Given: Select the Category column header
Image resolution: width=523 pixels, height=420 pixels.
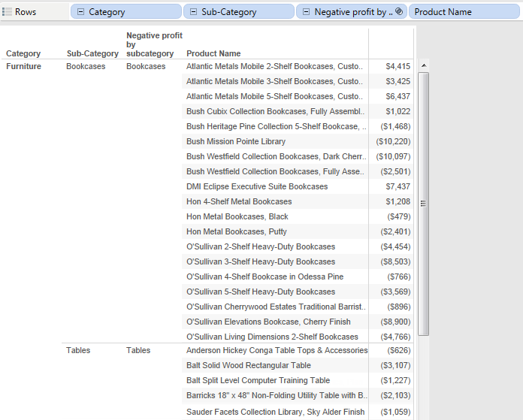Looking at the screenshot, I should (23, 53).
